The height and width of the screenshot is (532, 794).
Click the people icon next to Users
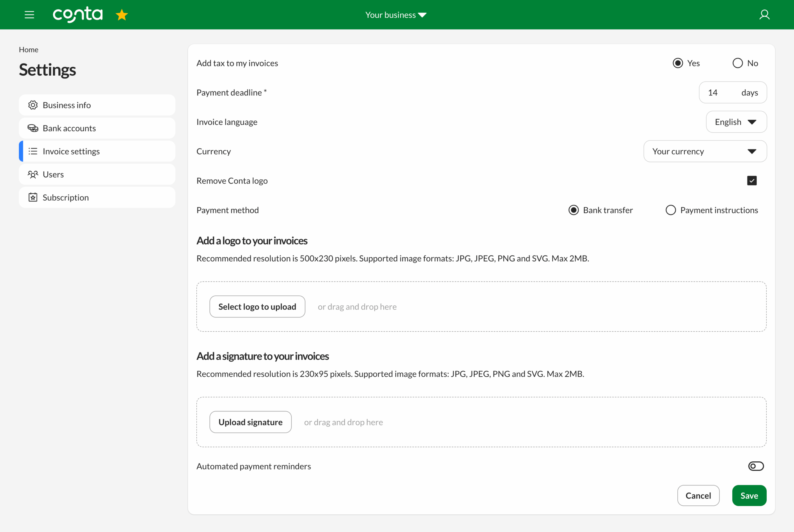pyautogui.click(x=33, y=174)
